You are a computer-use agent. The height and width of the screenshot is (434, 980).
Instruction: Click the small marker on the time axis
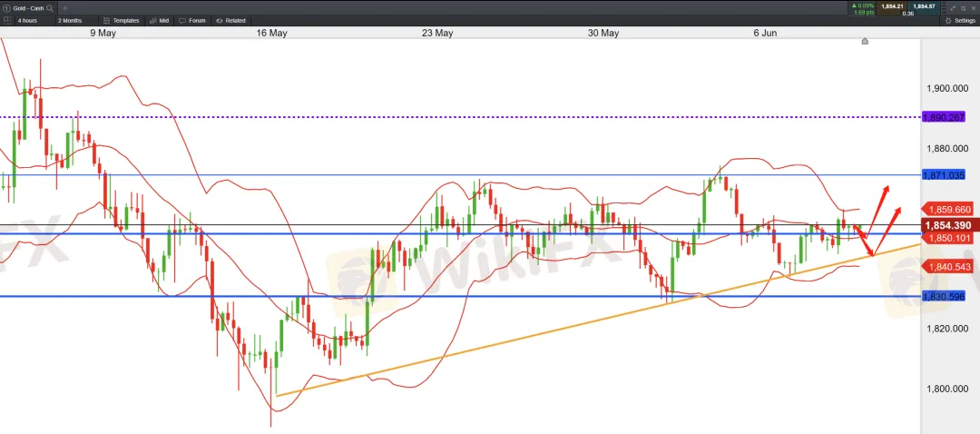click(x=865, y=41)
